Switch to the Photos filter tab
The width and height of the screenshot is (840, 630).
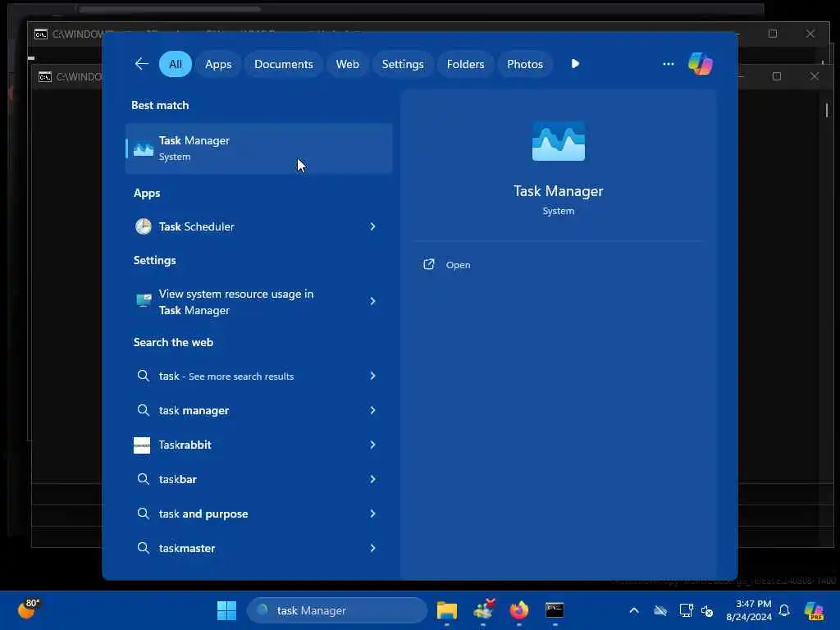tap(524, 64)
